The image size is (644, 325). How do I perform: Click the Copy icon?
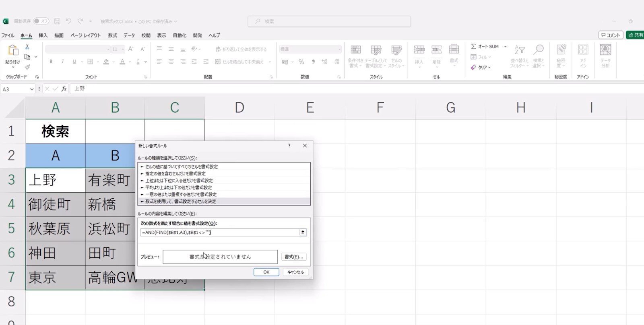click(27, 57)
